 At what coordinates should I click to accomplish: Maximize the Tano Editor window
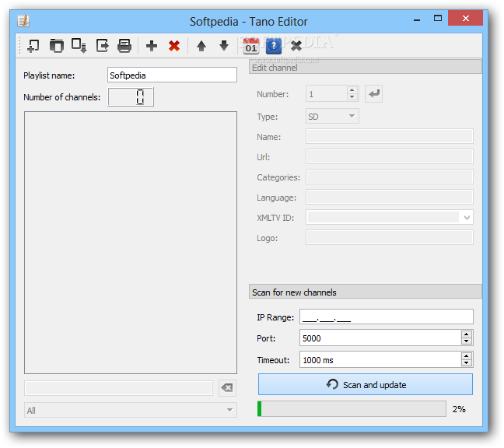[x=437, y=19]
